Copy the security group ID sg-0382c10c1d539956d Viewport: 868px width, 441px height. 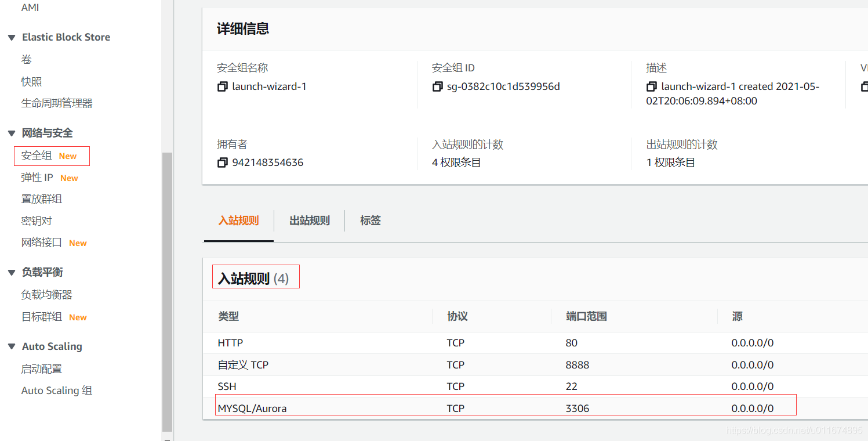coord(437,86)
